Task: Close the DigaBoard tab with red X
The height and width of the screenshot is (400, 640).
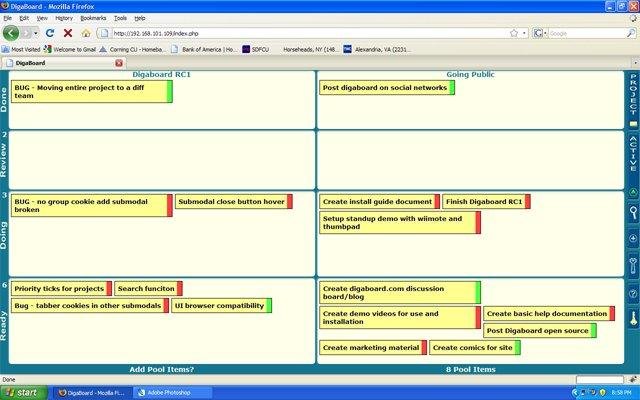Action: tap(119, 63)
